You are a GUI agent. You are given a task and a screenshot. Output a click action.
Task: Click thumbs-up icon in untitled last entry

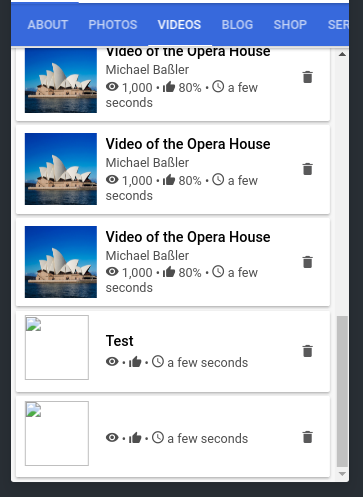click(135, 438)
